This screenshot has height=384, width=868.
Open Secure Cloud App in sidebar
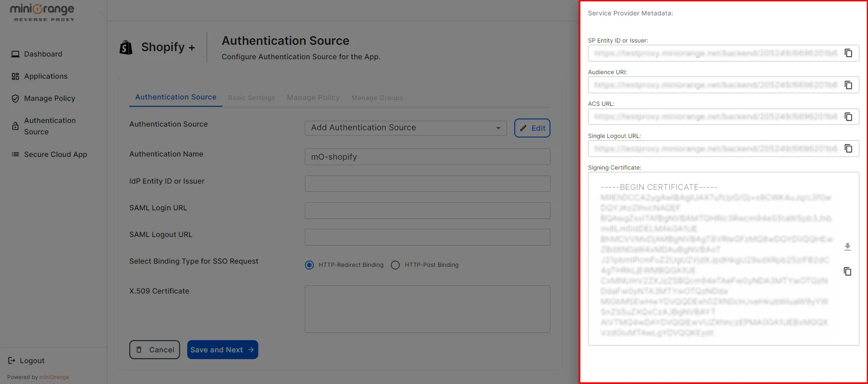click(55, 155)
